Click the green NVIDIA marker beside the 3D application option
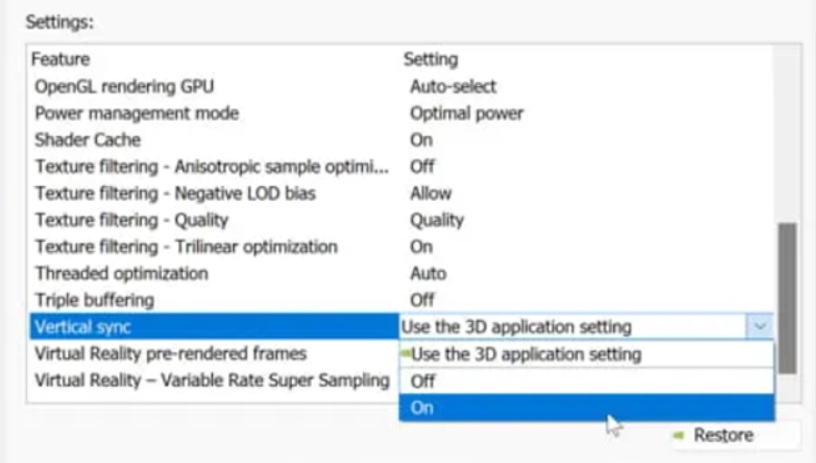Screen dimensions: 816x463 click(406, 354)
